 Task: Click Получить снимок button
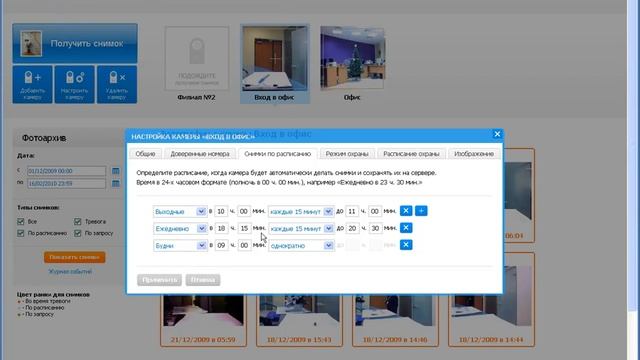click(x=75, y=43)
